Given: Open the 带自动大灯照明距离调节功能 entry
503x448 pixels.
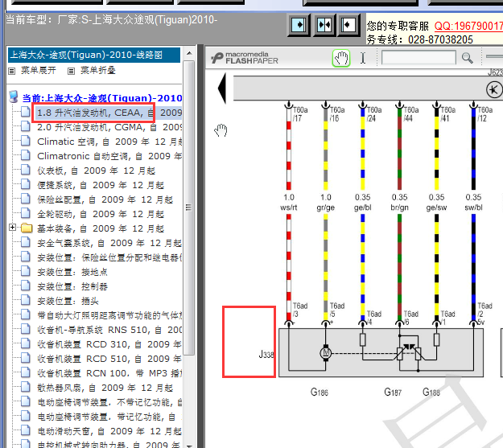Looking at the screenshot, I should pyautogui.click(x=109, y=315).
